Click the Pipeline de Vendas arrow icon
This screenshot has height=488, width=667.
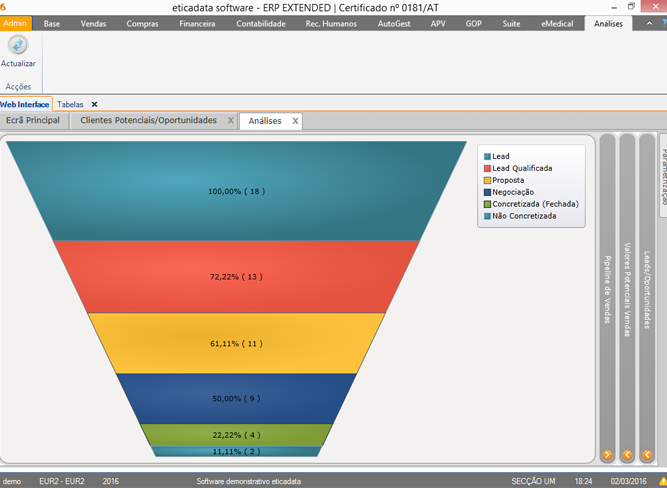pos(607,455)
